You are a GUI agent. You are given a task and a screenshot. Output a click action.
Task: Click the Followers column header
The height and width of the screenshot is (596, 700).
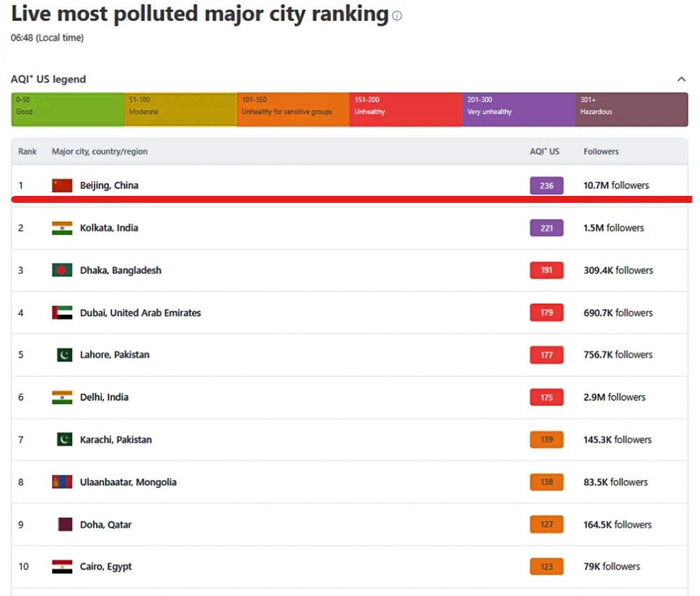[601, 152]
